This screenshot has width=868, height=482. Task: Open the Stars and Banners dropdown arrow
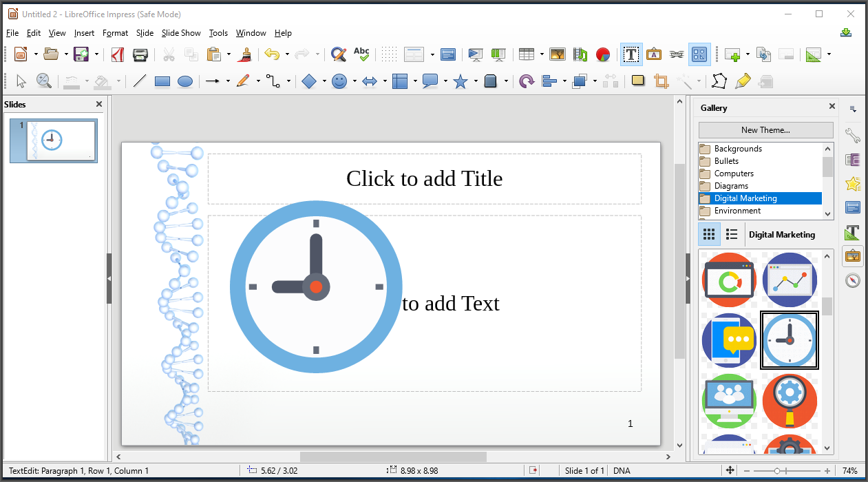click(476, 81)
